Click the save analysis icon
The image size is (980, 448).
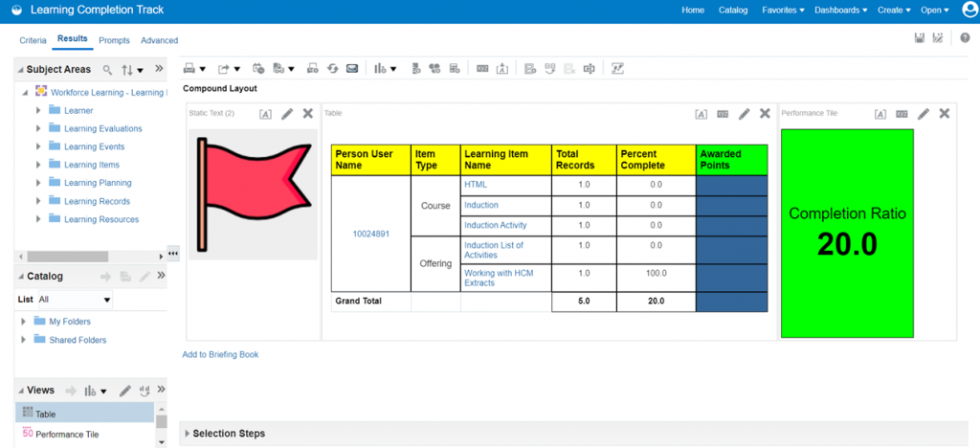(920, 38)
